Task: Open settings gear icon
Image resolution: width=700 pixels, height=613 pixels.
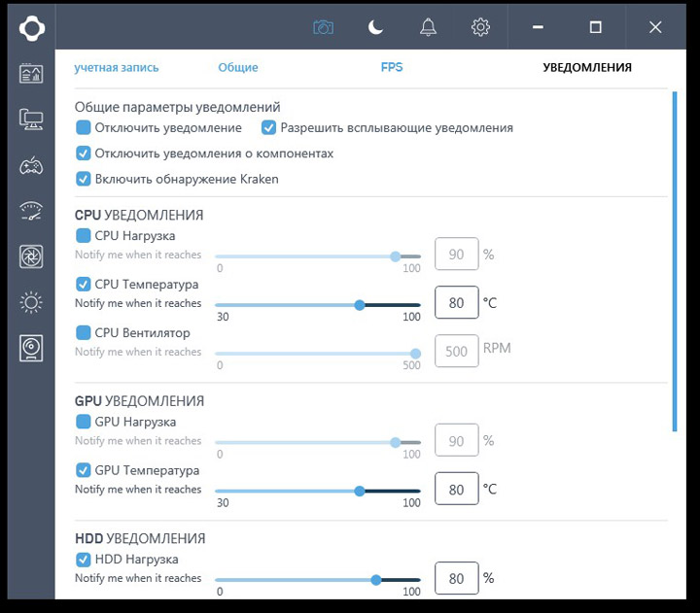Action: tap(480, 27)
